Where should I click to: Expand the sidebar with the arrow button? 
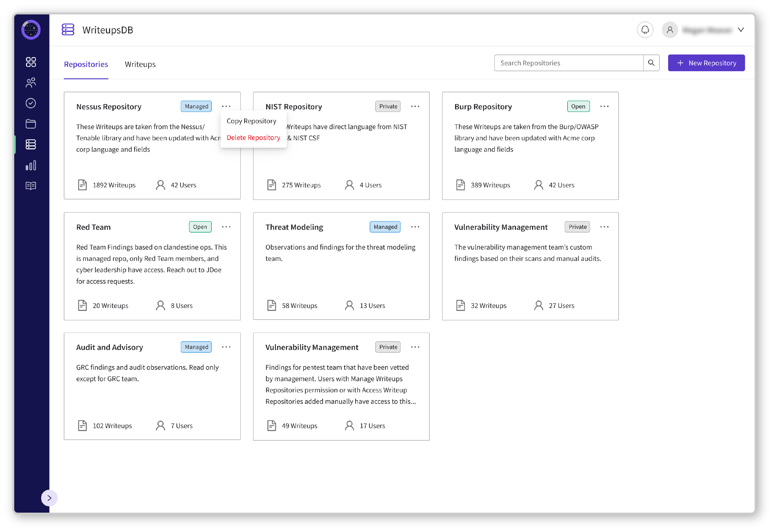pos(49,498)
